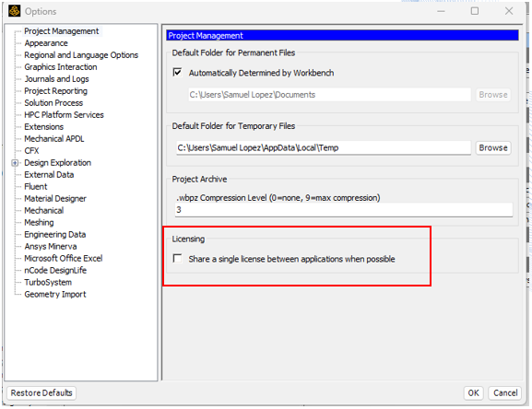This screenshot has width=532, height=409.
Task: Select Graphics Interaction category
Action: coord(61,67)
